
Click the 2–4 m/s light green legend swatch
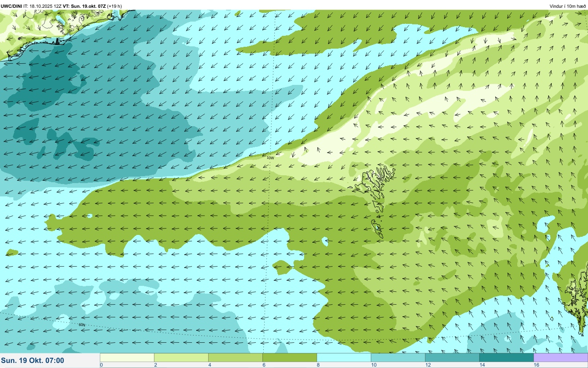pos(181,357)
